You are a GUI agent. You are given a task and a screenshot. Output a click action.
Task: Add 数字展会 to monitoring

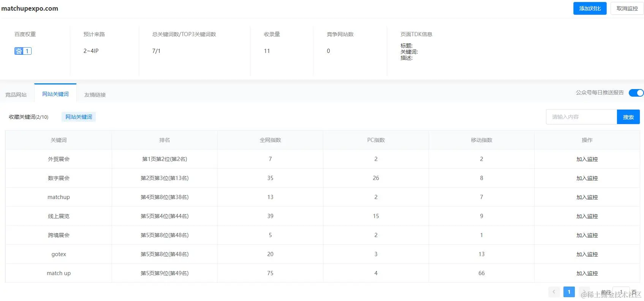[x=587, y=178]
